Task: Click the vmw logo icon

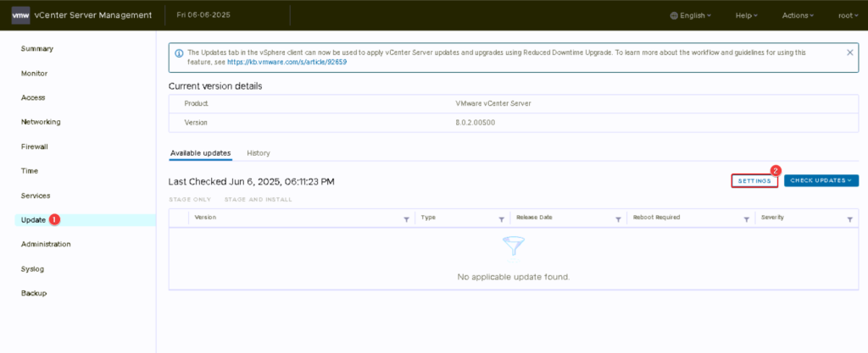Action: 20,15
